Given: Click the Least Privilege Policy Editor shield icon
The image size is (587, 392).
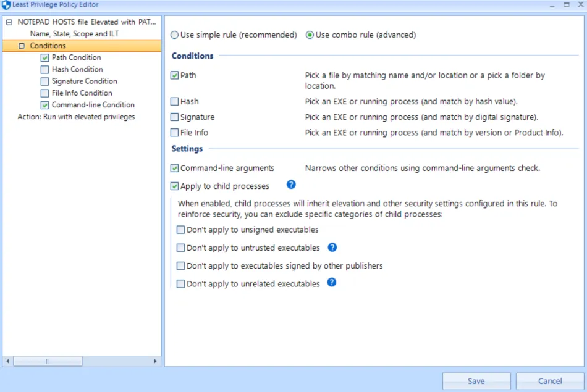Looking at the screenshot, I should [x=6, y=5].
